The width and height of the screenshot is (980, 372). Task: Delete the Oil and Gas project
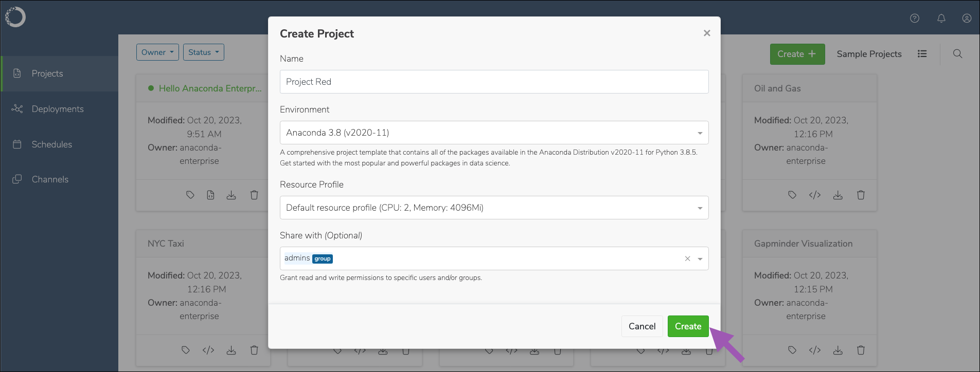pos(861,195)
